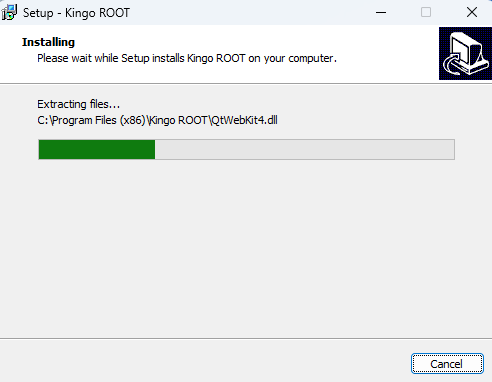
Task: Click the "Setup - Kingo ROOT" window title
Action: pyautogui.click(x=76, y=13)
